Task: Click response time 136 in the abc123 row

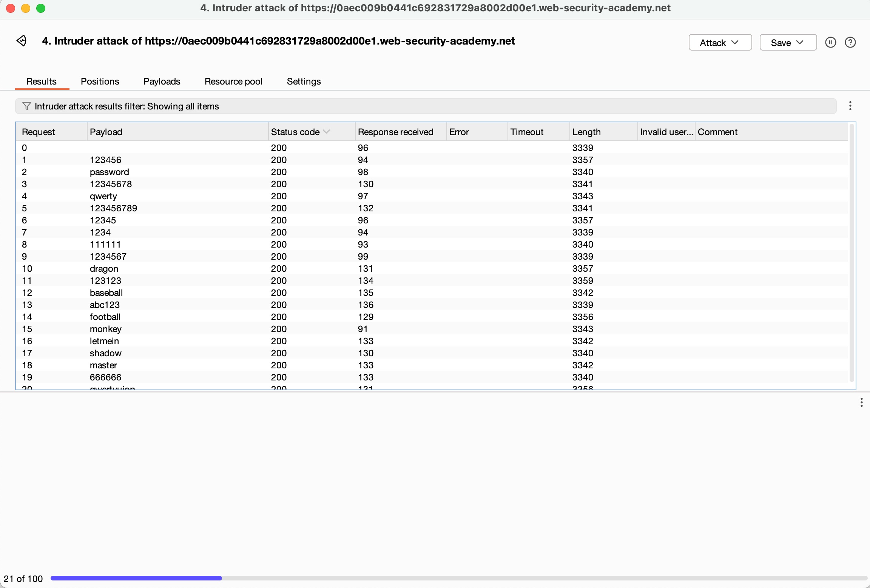Action: tap(366, 305)
